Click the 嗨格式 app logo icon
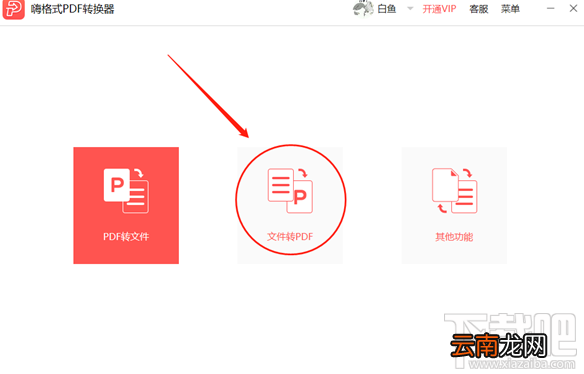 [x=13, y=9]
